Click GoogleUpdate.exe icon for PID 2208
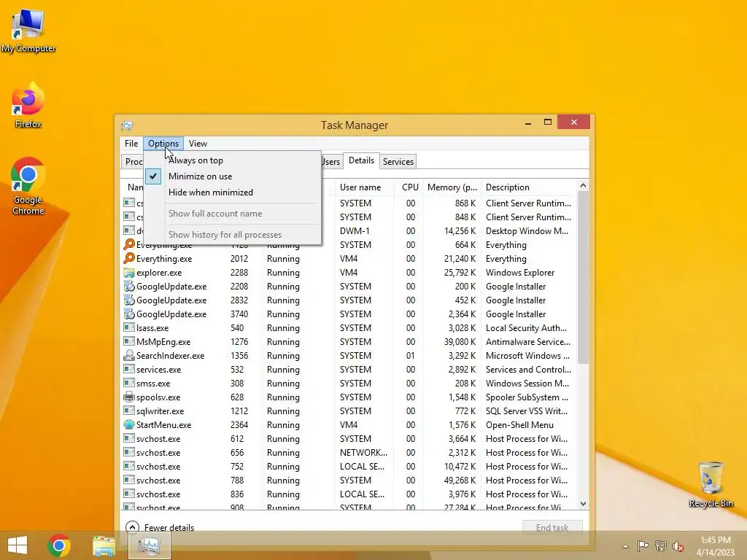Viewport: 747px width, 560px height. point(128,286)
